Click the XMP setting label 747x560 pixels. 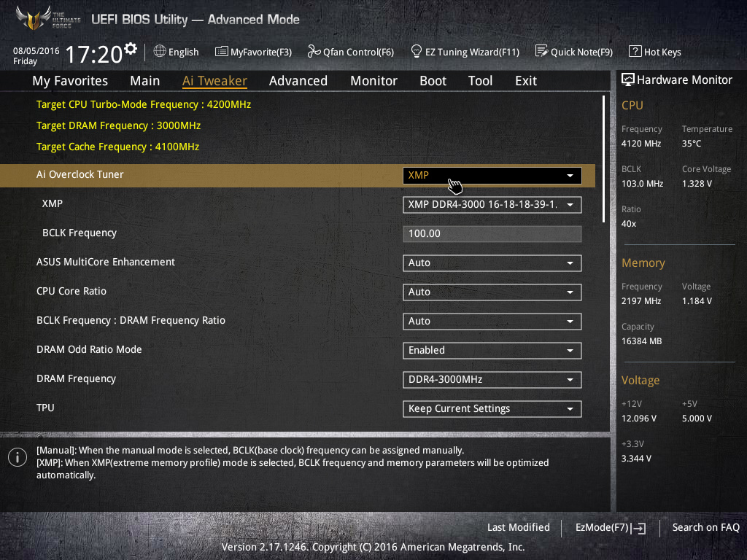pyautogui.click(x=53, y=204)
